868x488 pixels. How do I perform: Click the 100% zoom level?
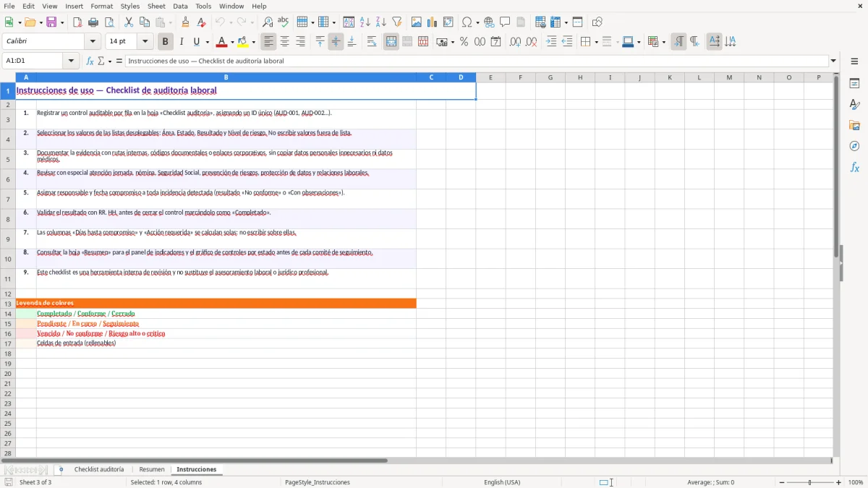[856, 482]
